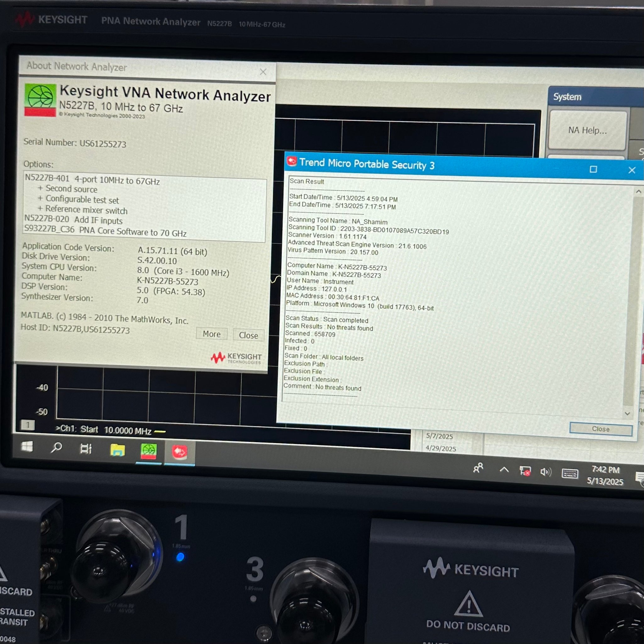Open the People icon in system tray
644x644 pixels.
tap(478, 468)
